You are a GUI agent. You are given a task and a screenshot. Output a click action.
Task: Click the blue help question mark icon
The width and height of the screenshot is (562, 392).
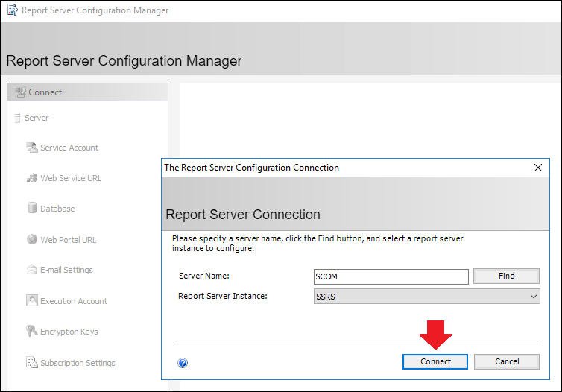(x=183, y=363)
